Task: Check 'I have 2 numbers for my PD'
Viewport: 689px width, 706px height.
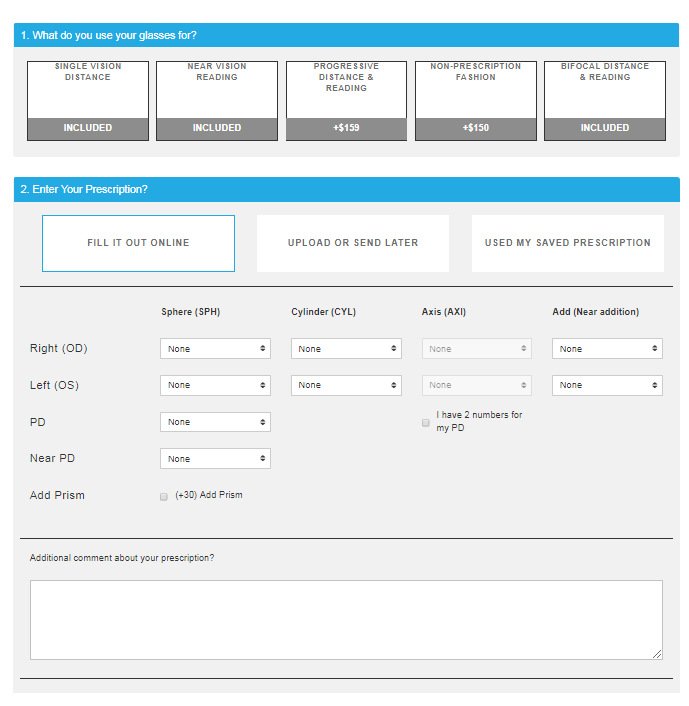Action: (426, 423)
